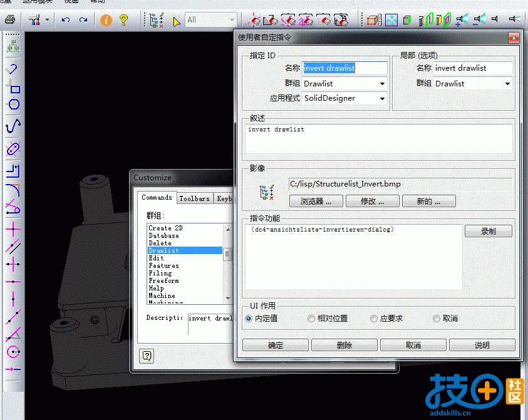Click the help question icon in the Customize dialog
Image resolution: width=528 pixels, height=420 pixels.
click(x=147, y=356)
